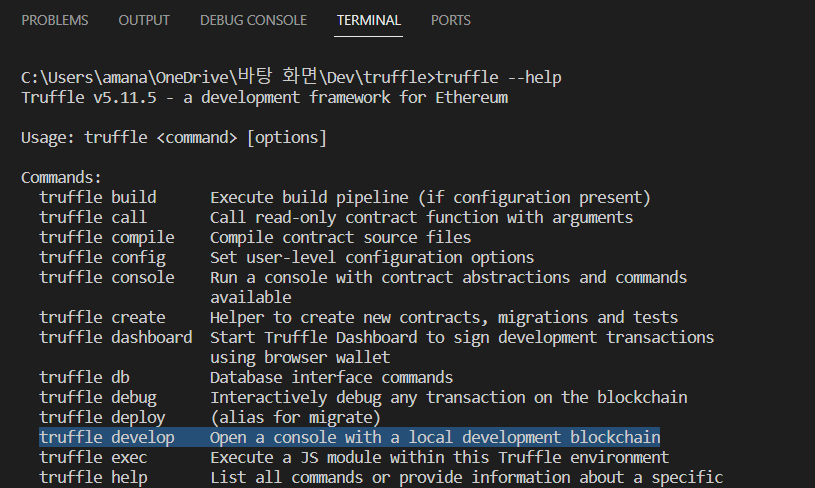This screenshot has height=488, width=815.
Task: Click 'List all commands or provide information' text
Action: pyautogui.click(x=467, y=478)
